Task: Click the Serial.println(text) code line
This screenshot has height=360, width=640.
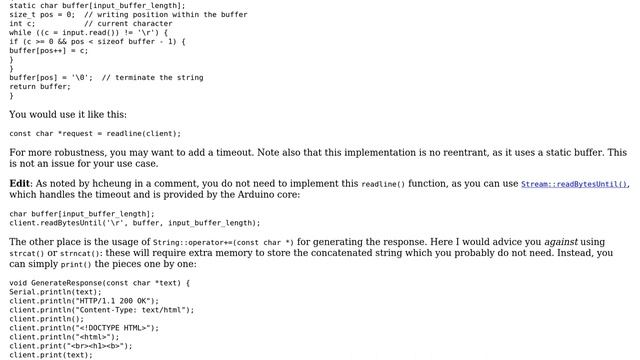Action: point(56,292)
